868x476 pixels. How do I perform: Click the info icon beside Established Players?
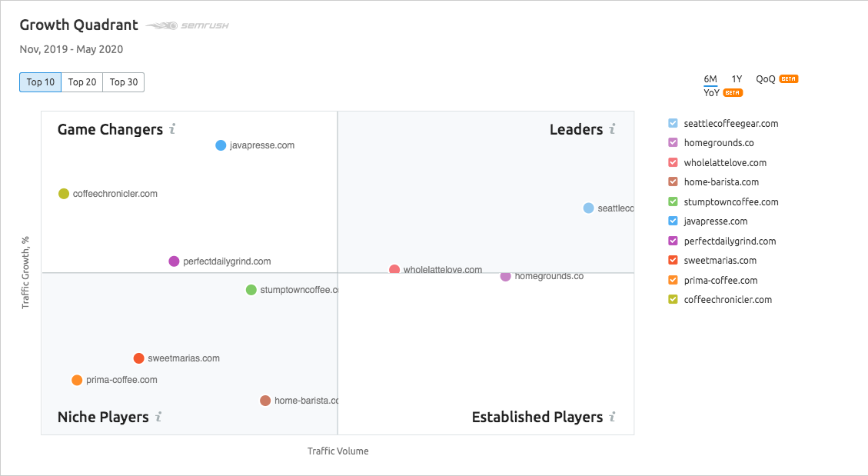coord(612,417)
